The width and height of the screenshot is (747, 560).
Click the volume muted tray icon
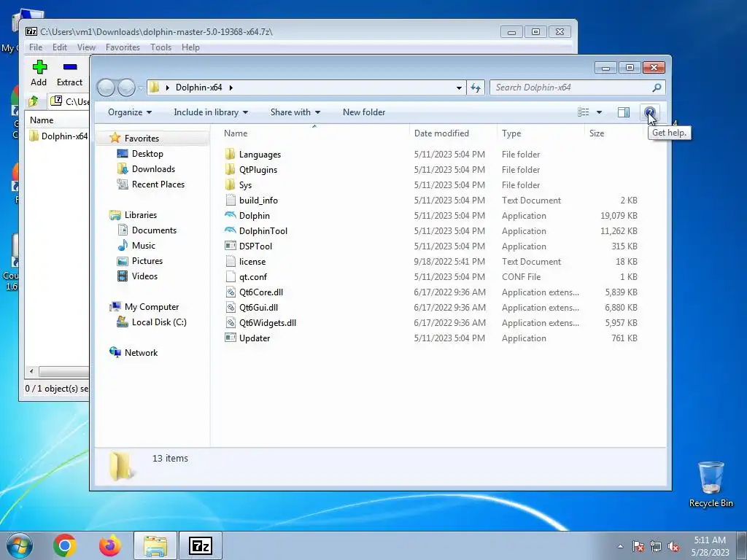(673, 547)
